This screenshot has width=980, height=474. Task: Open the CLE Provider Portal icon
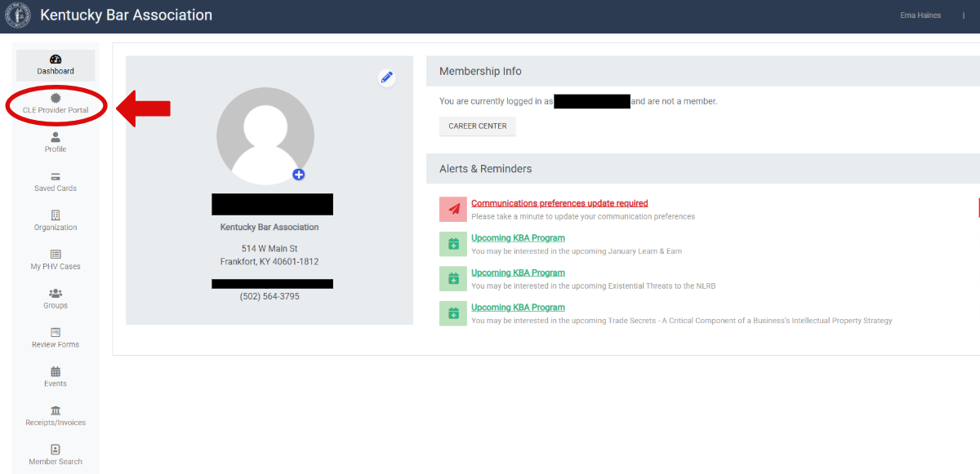tap(56, 98)
